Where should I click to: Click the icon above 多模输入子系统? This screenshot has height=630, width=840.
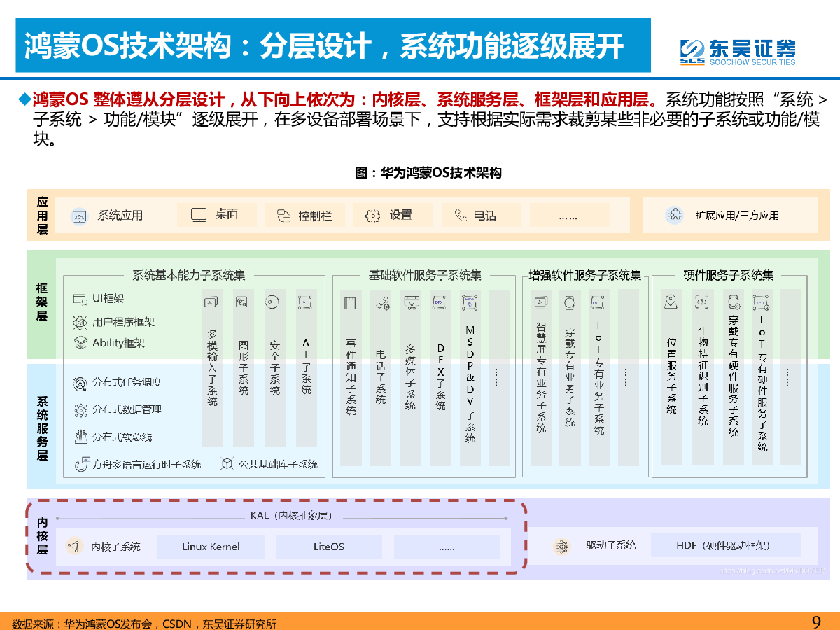[211, 302]
